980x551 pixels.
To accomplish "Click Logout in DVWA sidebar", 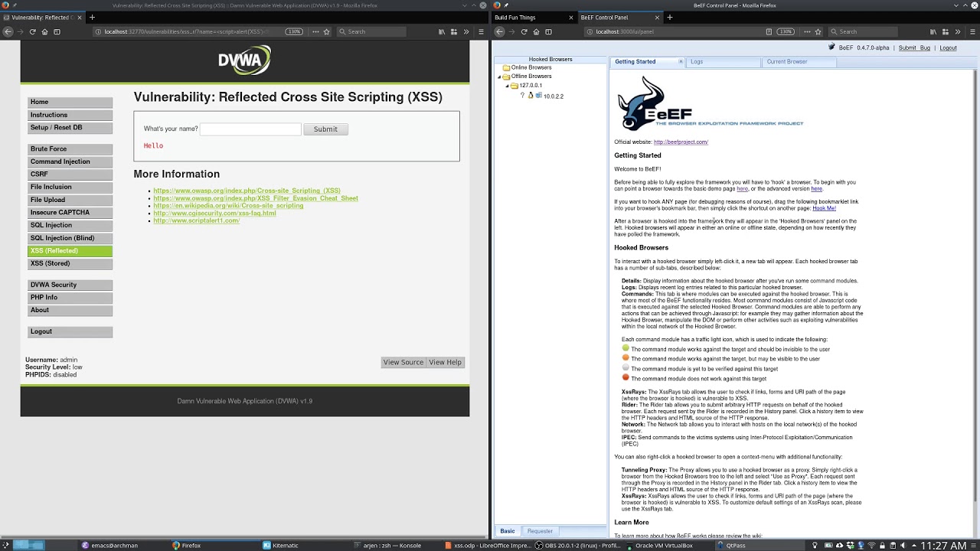I will pos(70,331).
